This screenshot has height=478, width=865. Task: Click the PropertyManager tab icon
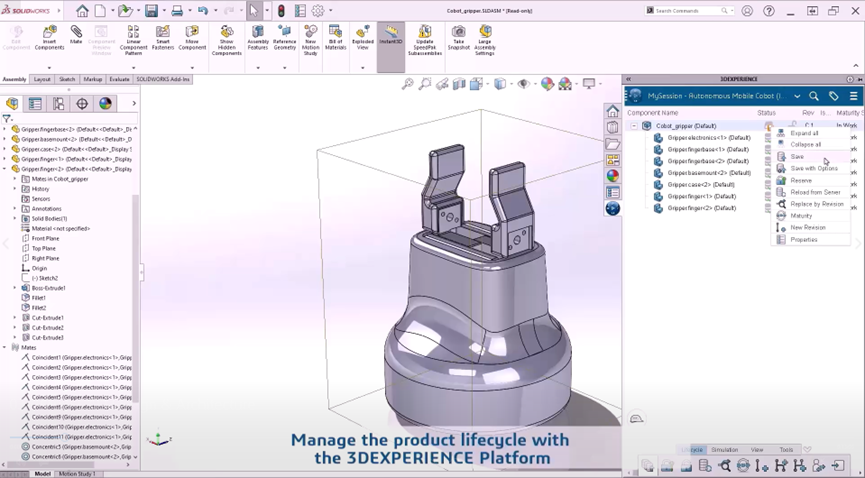36,104
